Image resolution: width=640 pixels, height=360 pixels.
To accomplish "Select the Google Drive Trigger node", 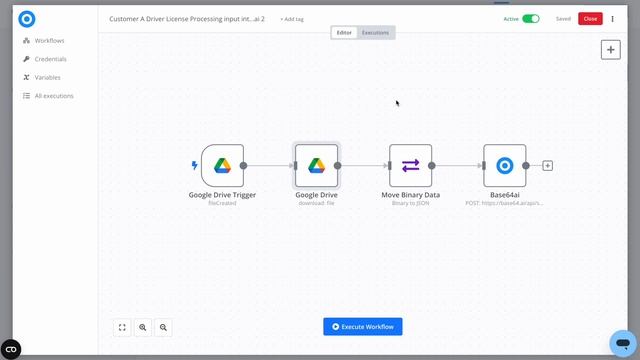I will click(222, 166).
